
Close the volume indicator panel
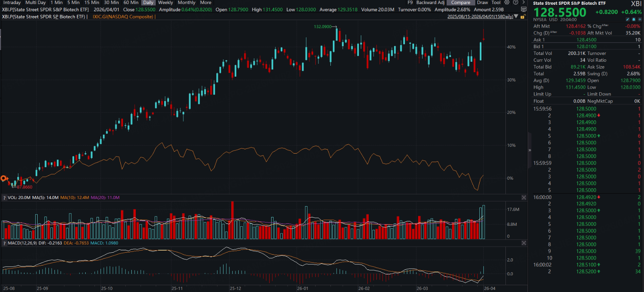523,198
